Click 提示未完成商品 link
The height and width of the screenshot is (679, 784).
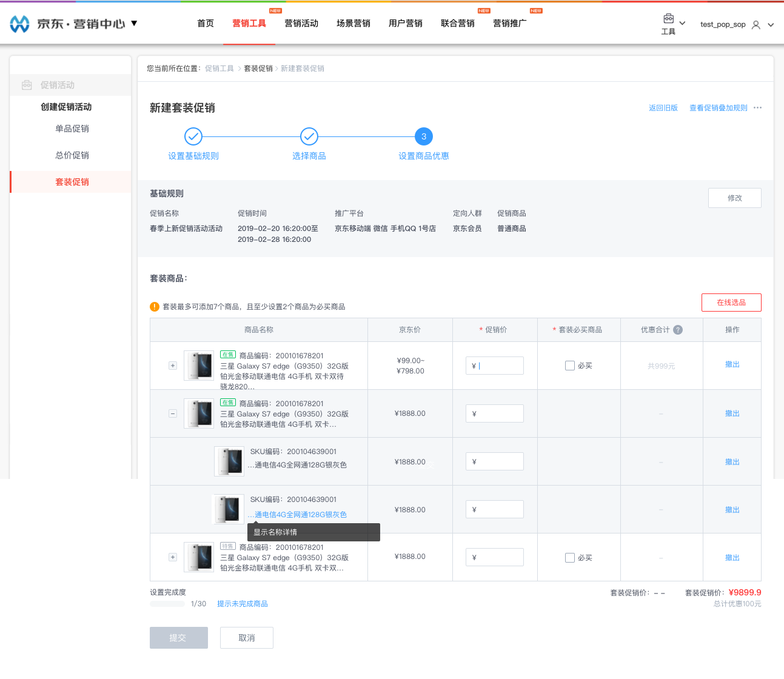243,604
